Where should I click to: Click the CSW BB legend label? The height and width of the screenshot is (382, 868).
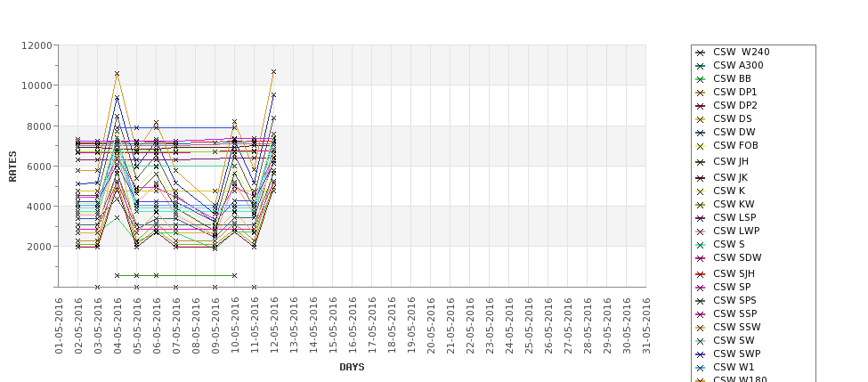pyautogui.click(x=732, y=78)
